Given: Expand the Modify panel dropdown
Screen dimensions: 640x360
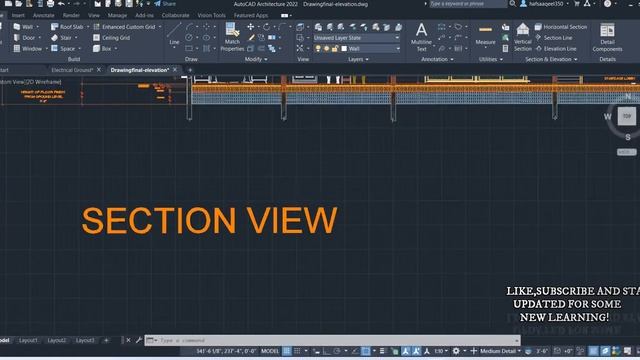Looking at the screenshot, I should point(256,59).
